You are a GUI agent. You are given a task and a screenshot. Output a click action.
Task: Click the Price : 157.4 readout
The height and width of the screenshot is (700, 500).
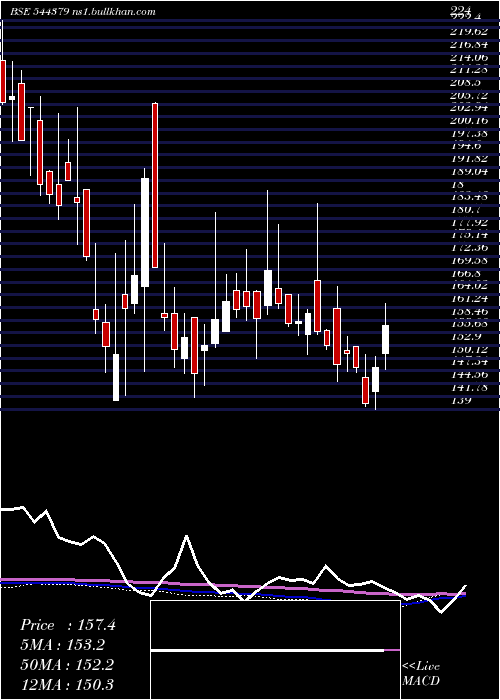68,625
